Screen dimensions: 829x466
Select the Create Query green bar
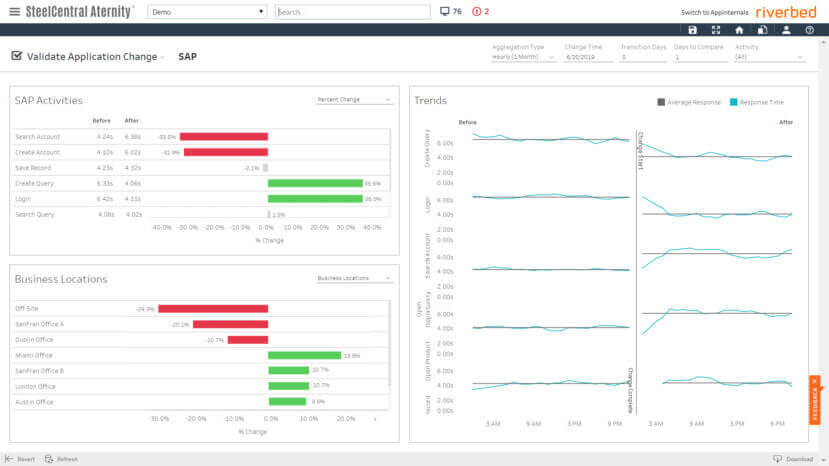pos(315,183)
